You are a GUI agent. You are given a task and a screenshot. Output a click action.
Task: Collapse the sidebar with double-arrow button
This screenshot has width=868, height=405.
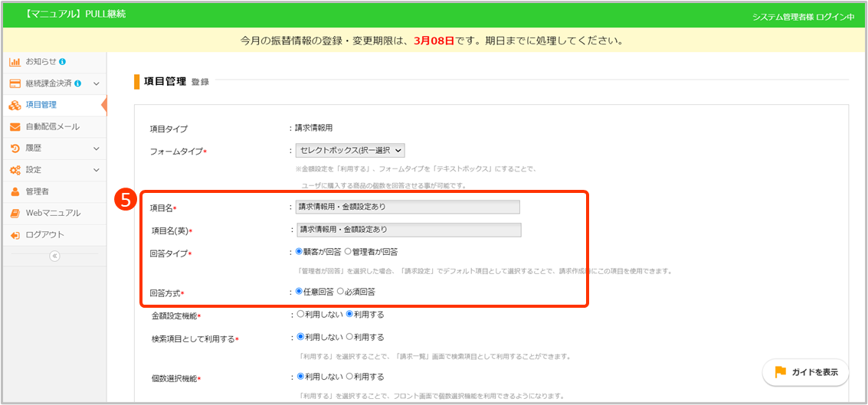coord(54,256)
